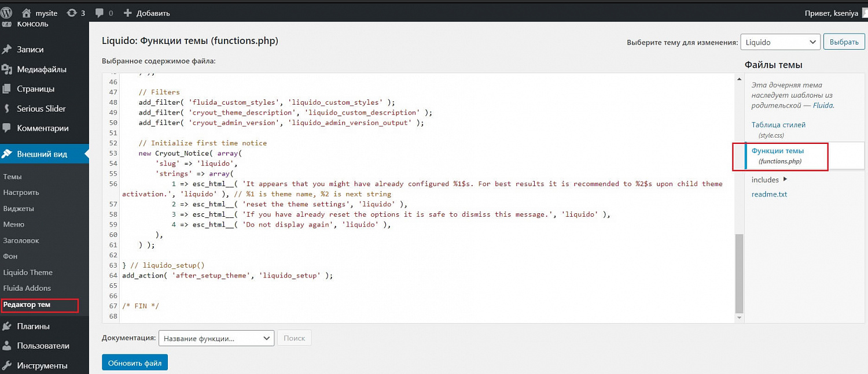Click the media icon beside Медиафайлы

[x=7, y=69]
